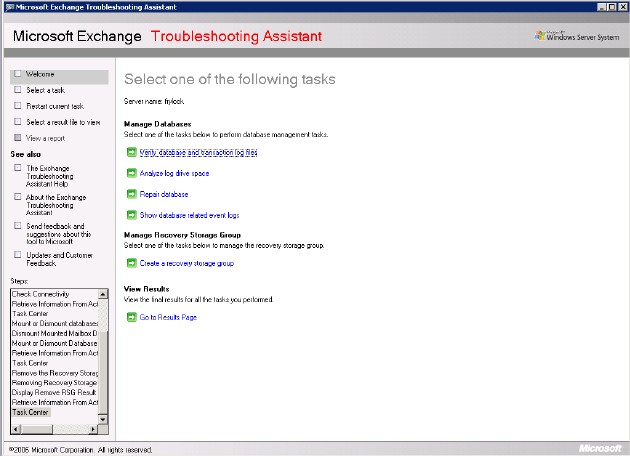Select Mount or Dismount Database step
630x456 pixels.
pos(55,343)
